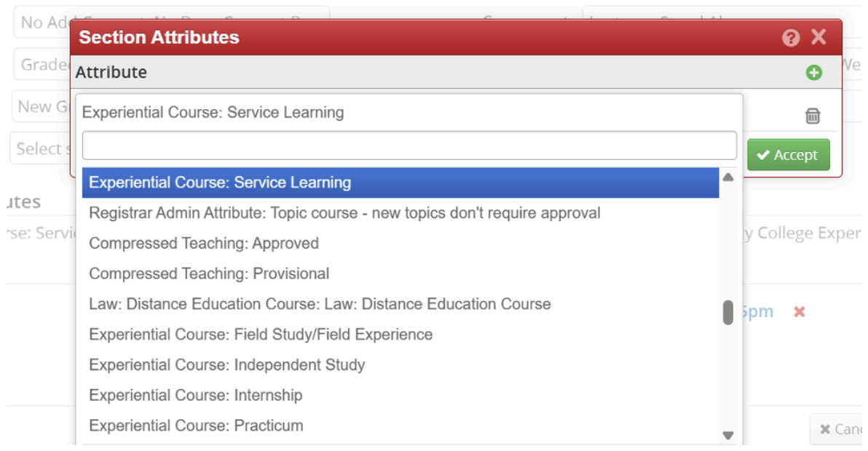The image size is (868, 451).
Task: Click the trash can delete attribute icon
Action: pos(813,116)
